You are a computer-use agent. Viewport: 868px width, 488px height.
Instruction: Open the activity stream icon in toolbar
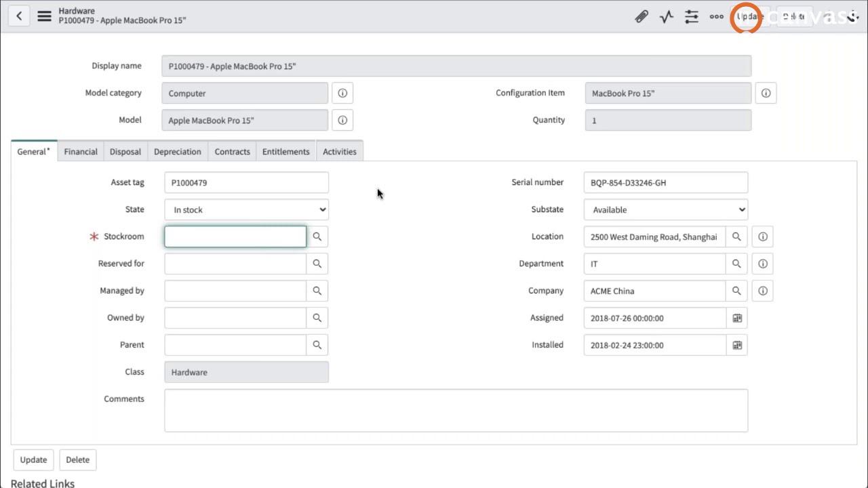[x=666, y=16]
